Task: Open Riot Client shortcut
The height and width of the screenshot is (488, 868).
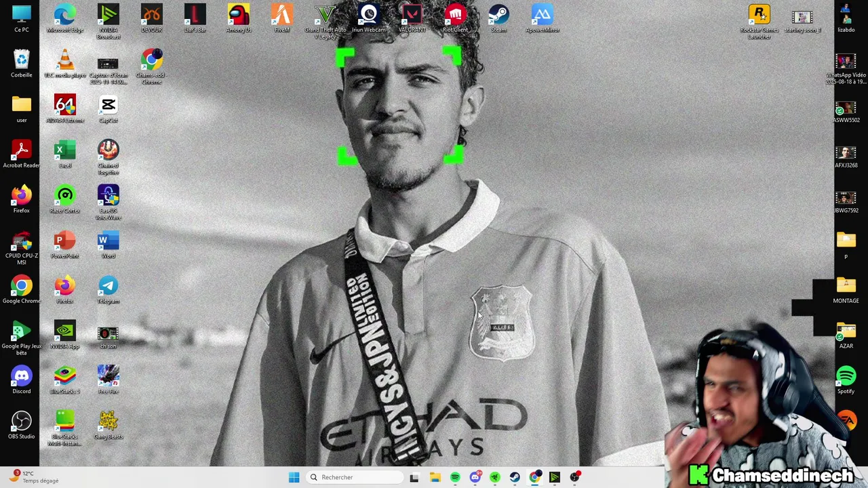Action: pyautogui.click(x=456, y=18)
